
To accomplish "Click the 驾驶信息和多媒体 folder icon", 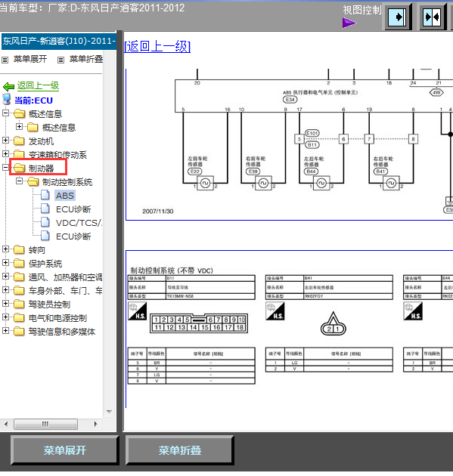I will pyautogui.click(x=19, y=331).
